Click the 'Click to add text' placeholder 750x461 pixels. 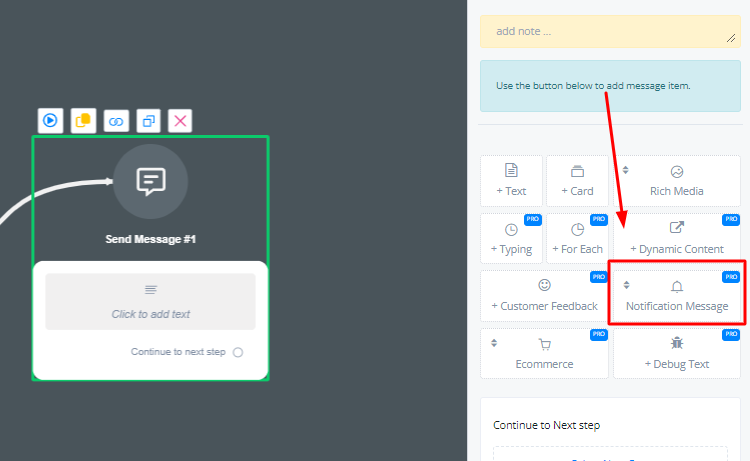click(x=150, y=302)
